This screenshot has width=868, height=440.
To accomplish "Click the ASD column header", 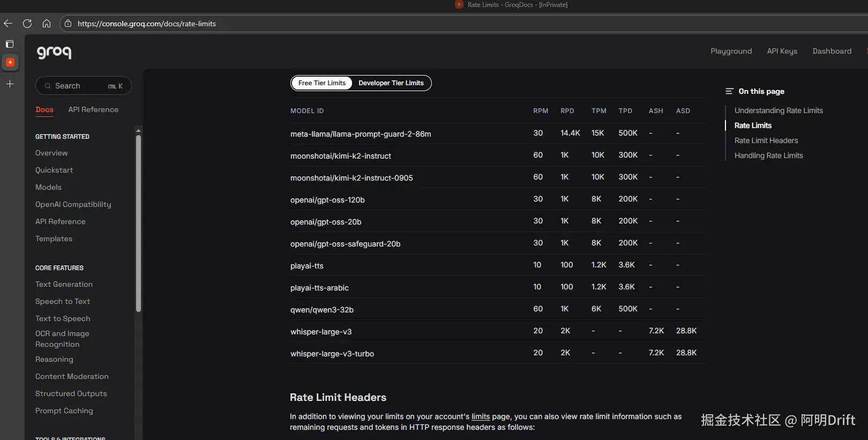I will pos(683,111).
